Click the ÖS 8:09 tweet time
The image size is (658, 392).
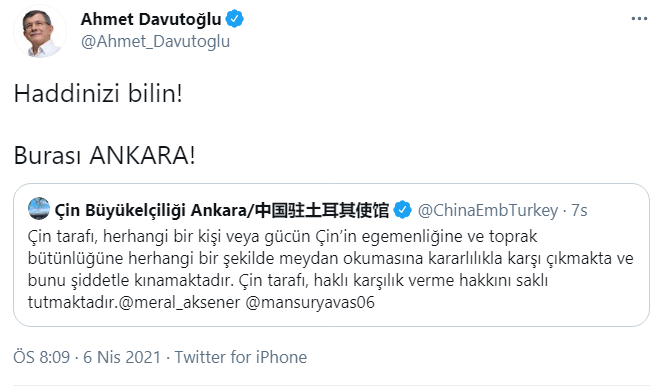42,357
